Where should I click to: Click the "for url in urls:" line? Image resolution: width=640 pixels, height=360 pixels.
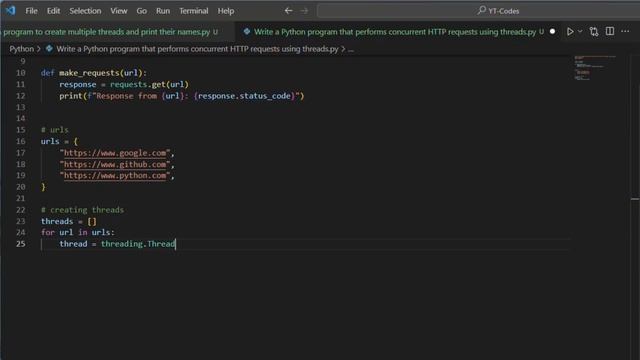click(x=78, y=232)
